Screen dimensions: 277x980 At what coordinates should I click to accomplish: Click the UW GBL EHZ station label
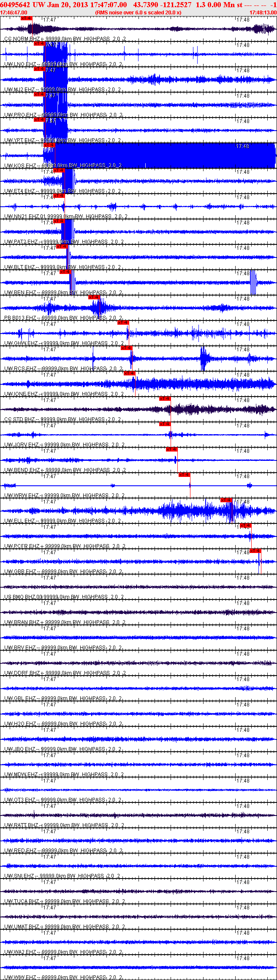click(x=63, y=698)
